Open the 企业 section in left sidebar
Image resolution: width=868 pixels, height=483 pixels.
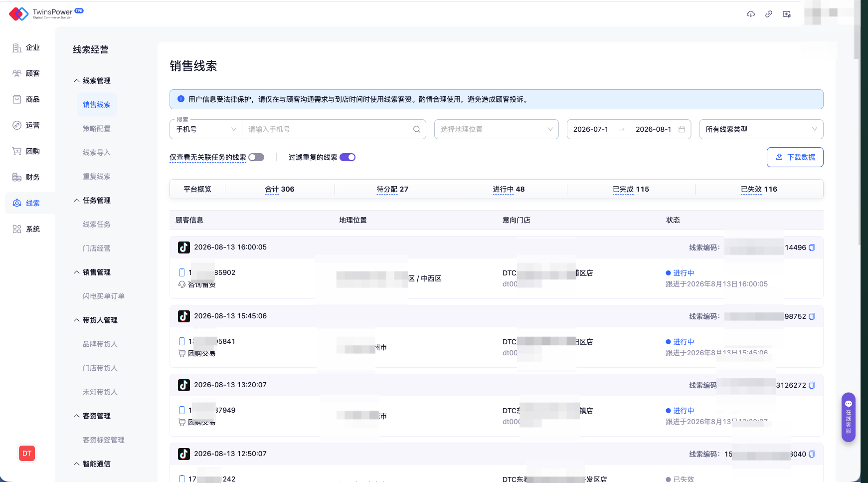(x=26, y=47)
